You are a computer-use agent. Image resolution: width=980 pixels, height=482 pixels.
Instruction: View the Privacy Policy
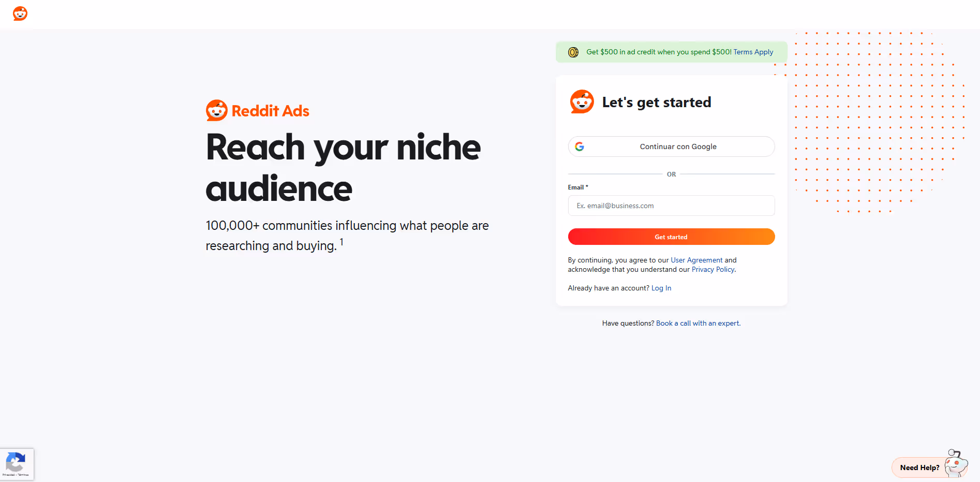pos(712,269)
